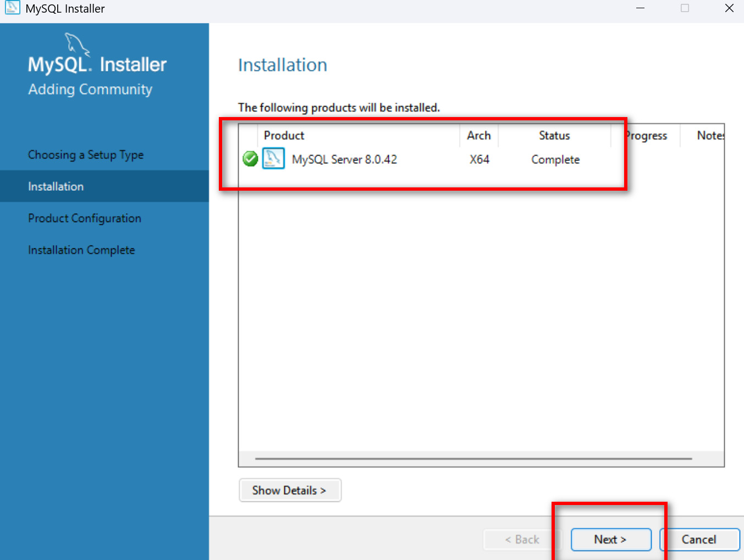Click the Arch column header
The image size is (744, 560).
(x=478, y=136)
